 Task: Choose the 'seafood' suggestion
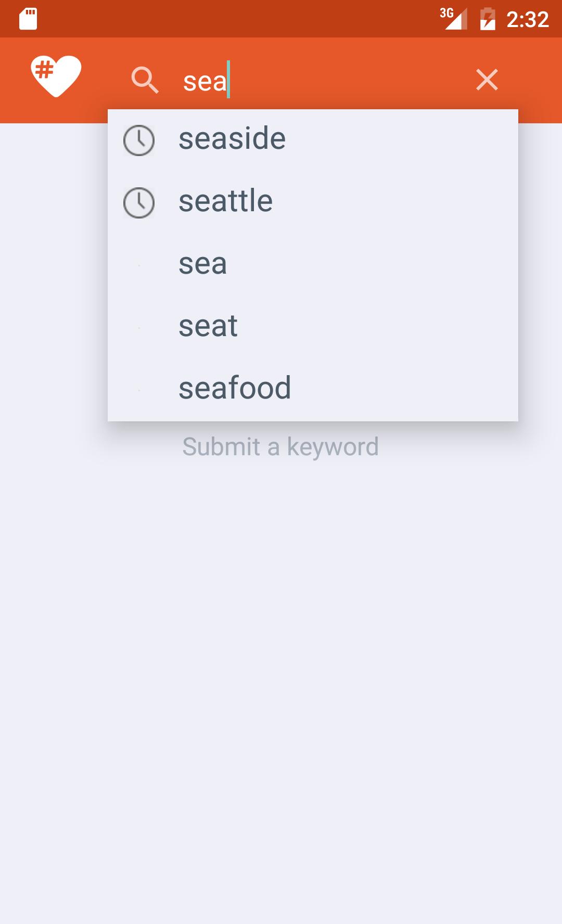[x=235, y=389]
